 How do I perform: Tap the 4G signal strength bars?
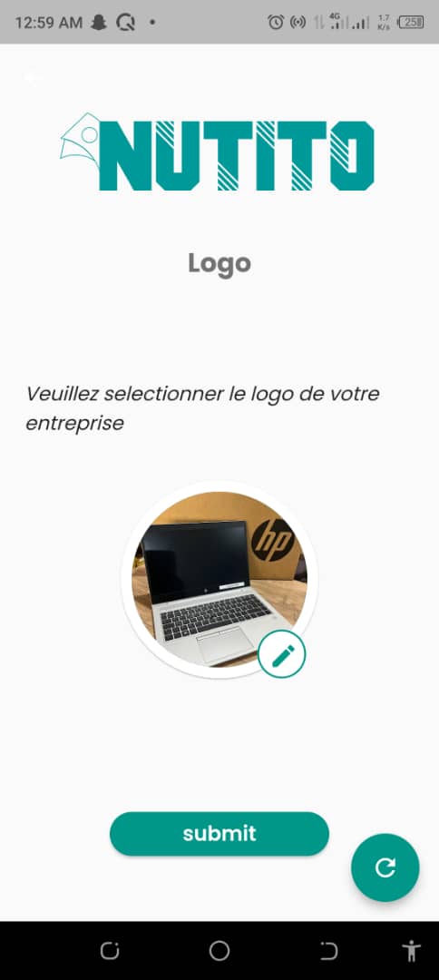pyautogui.click(x=339, y=23)
